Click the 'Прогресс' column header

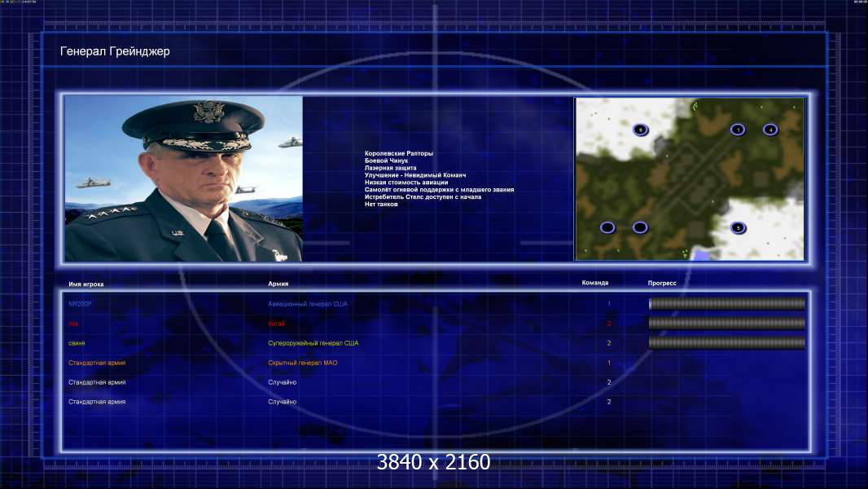pos(662,283)
